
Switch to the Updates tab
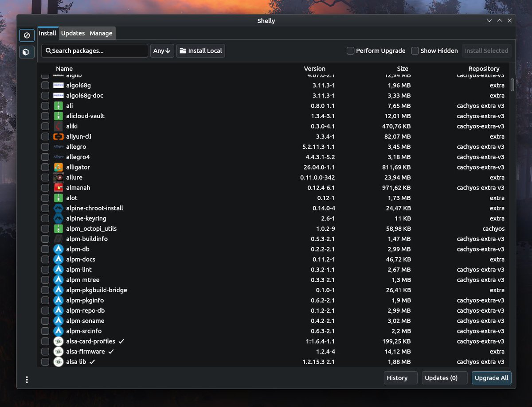point(73,33)
